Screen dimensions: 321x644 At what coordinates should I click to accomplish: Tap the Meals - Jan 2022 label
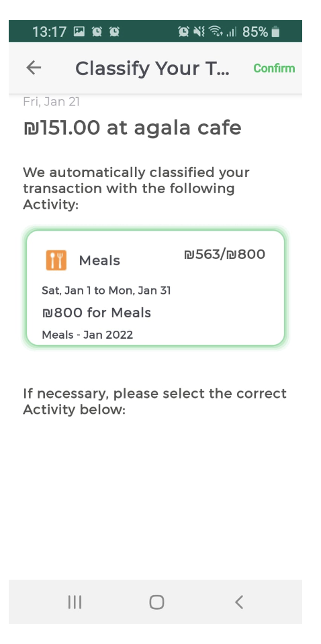pyautogui.click(x=87, y=335)
